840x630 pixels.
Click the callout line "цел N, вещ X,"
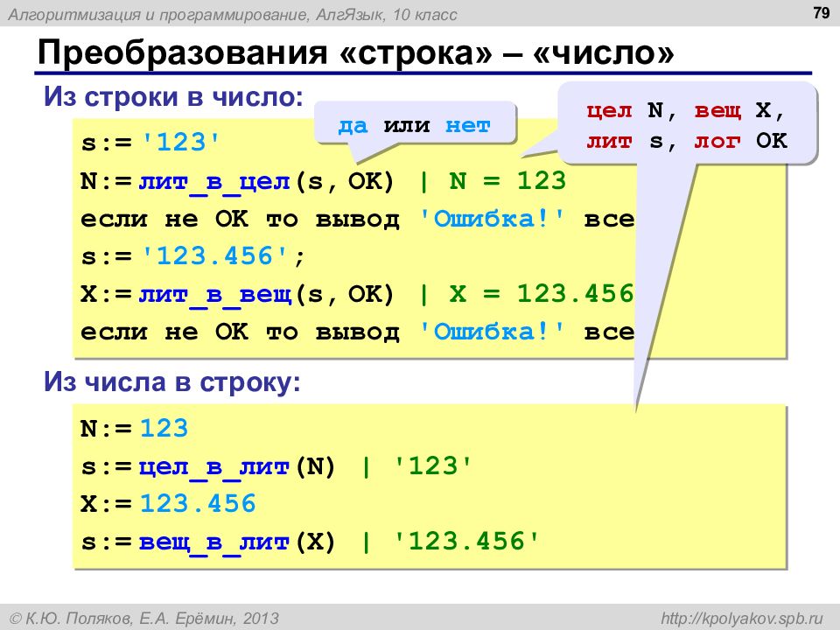coord(686,110)
